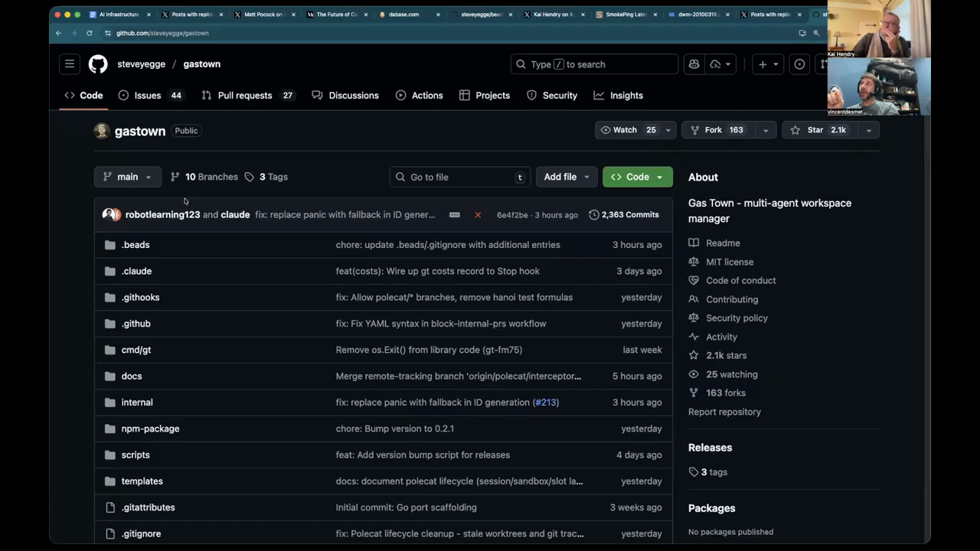This screenshot has height=551, width=980.
Task: Click the Report repository link
Action: (x=724, y=412)
